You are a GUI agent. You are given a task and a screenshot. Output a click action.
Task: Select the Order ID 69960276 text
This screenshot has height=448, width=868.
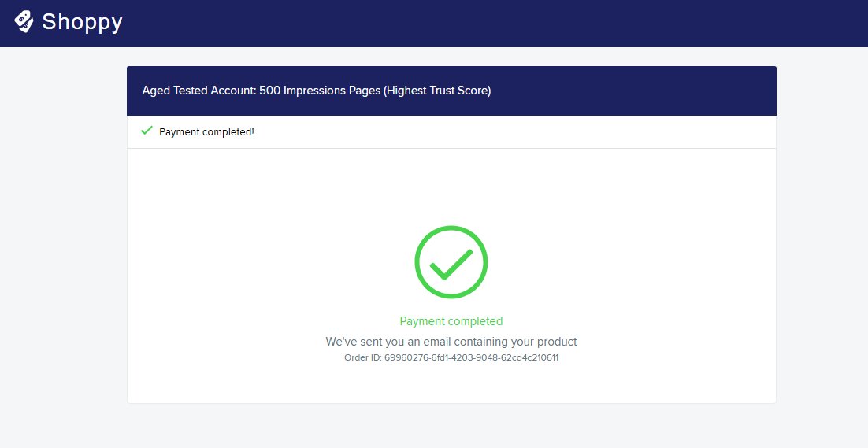pyautogui.click(x=451, y=357)
